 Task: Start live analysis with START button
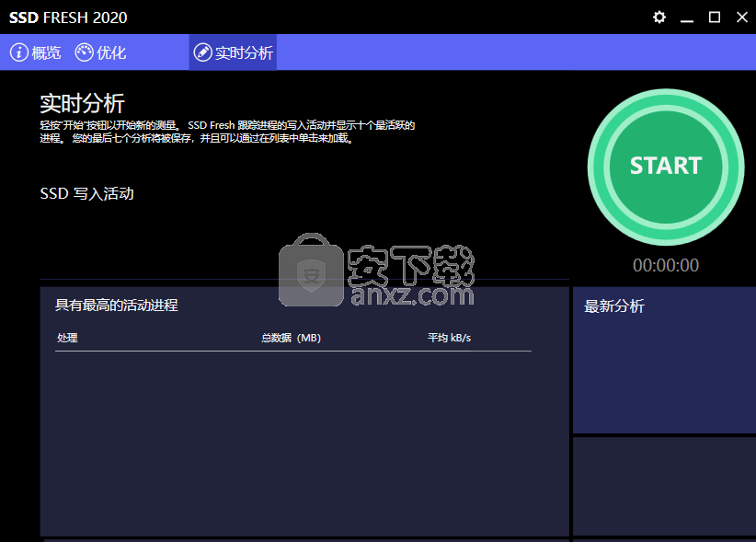pos(666,167)
